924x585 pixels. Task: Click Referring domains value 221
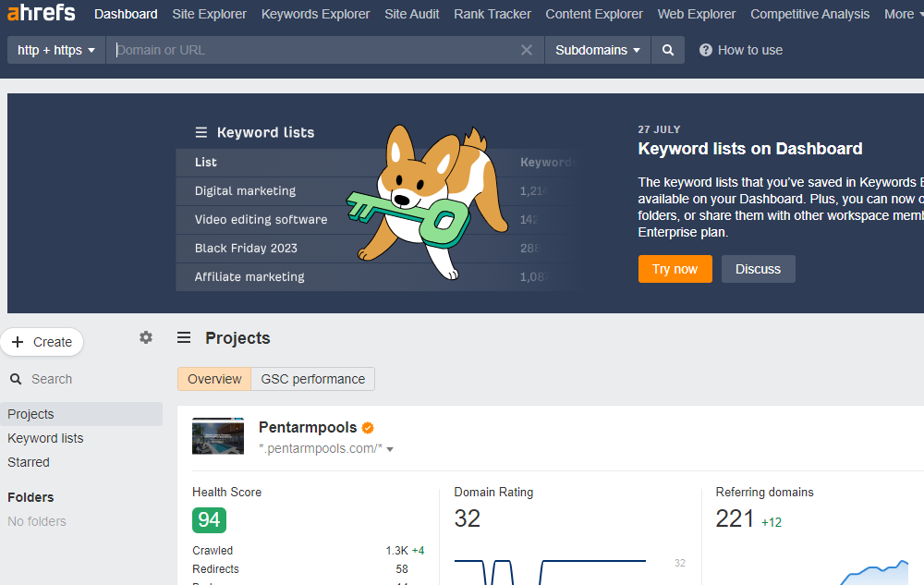(735, 519)
